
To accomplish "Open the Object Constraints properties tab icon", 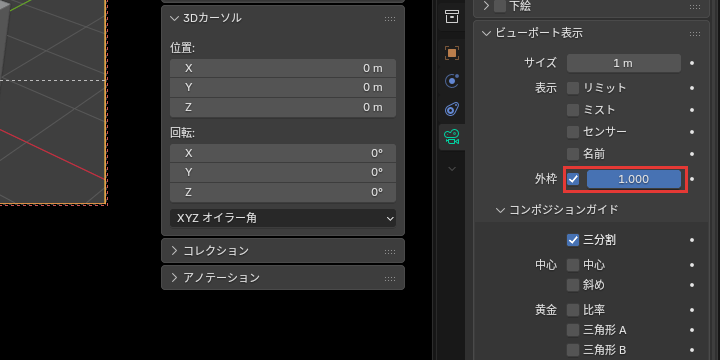I will 452,109.
